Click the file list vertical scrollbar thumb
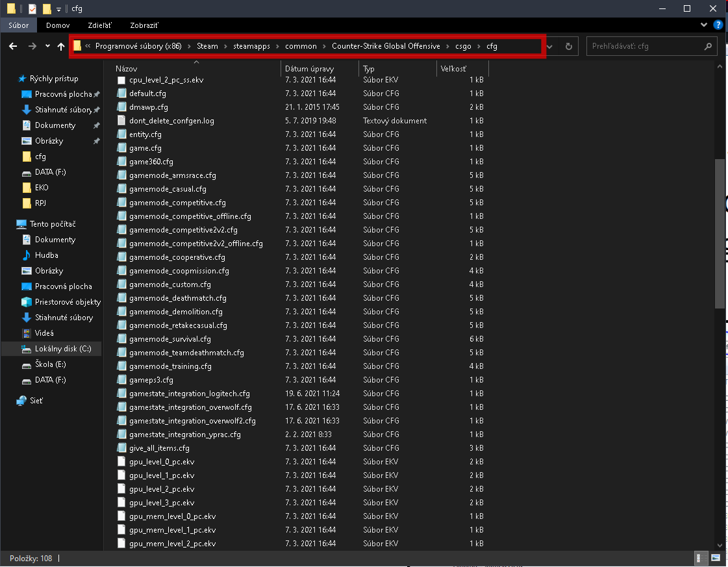Screen dimensions: 728x567 coord(720,234)
